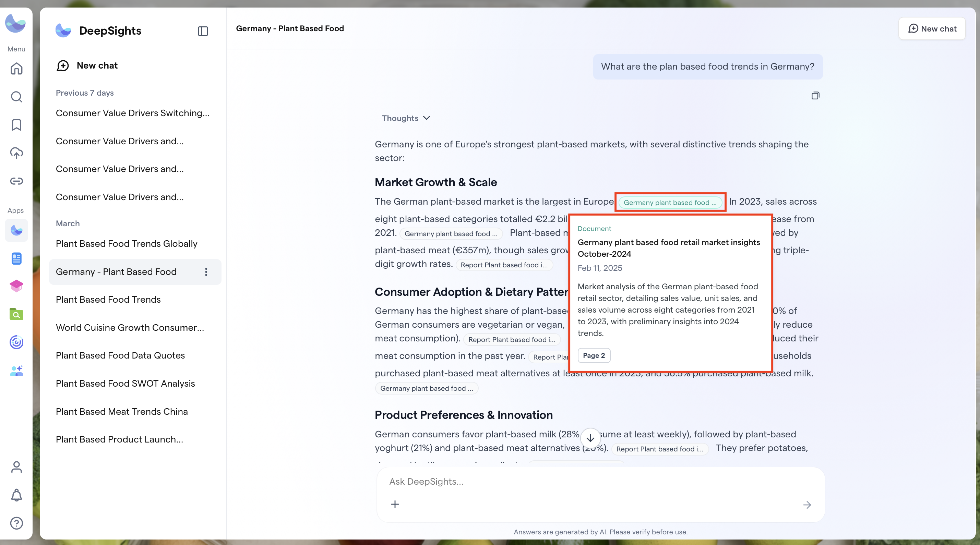Click the 'Germany - Plant Based Food' page title

290,28
